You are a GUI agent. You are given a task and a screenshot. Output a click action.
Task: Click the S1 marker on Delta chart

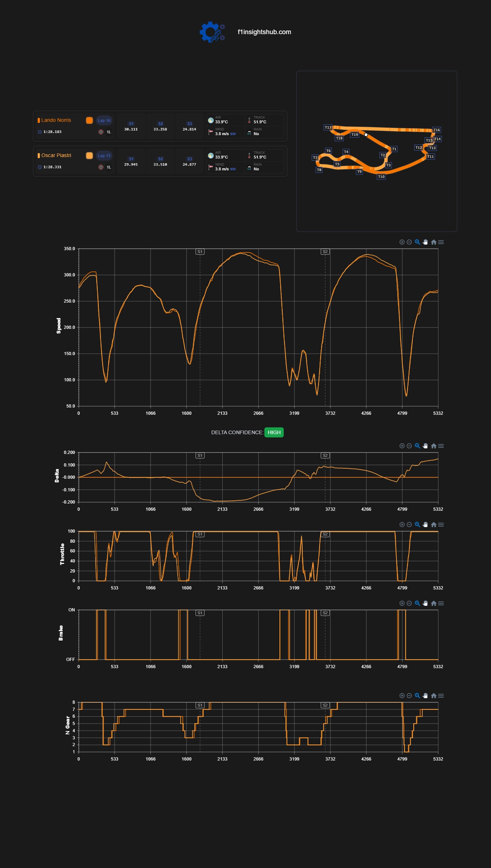[200, 455]
